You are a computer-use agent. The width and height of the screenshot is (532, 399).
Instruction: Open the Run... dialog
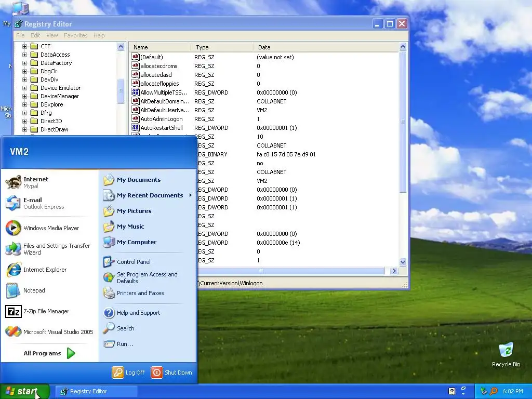tap(118, 344)
